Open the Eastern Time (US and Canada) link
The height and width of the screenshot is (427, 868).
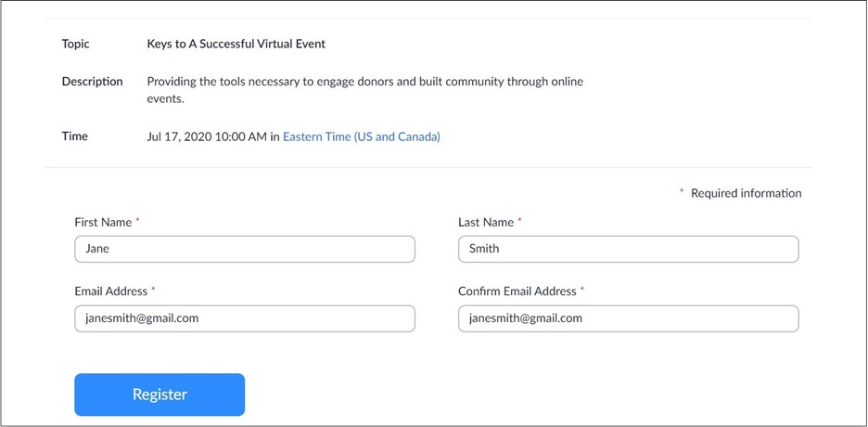tap(362, 136)
